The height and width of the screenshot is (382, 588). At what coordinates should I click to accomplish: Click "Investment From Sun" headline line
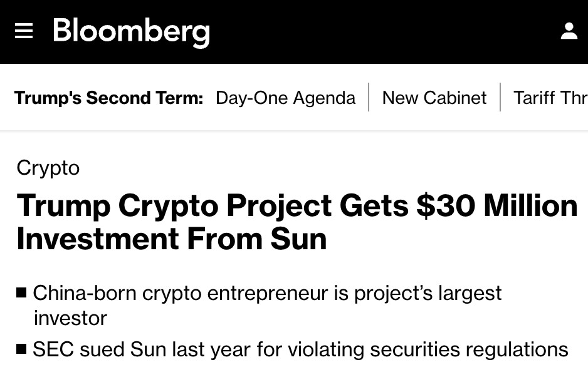(x=172, y=239)
